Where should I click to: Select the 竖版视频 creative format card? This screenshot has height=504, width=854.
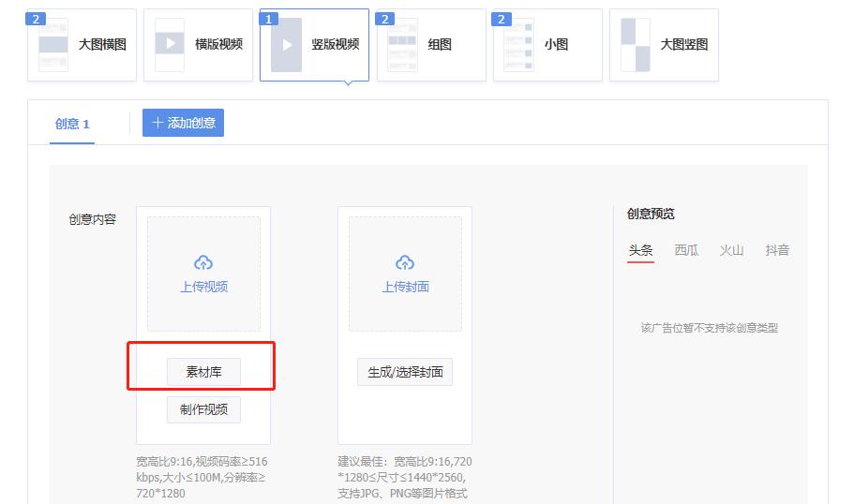314,45
